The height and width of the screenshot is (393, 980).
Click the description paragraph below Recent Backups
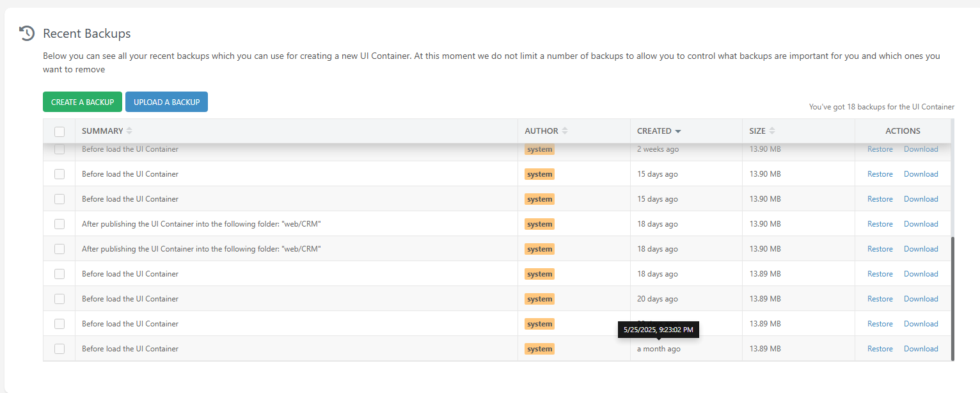(491, 63)
